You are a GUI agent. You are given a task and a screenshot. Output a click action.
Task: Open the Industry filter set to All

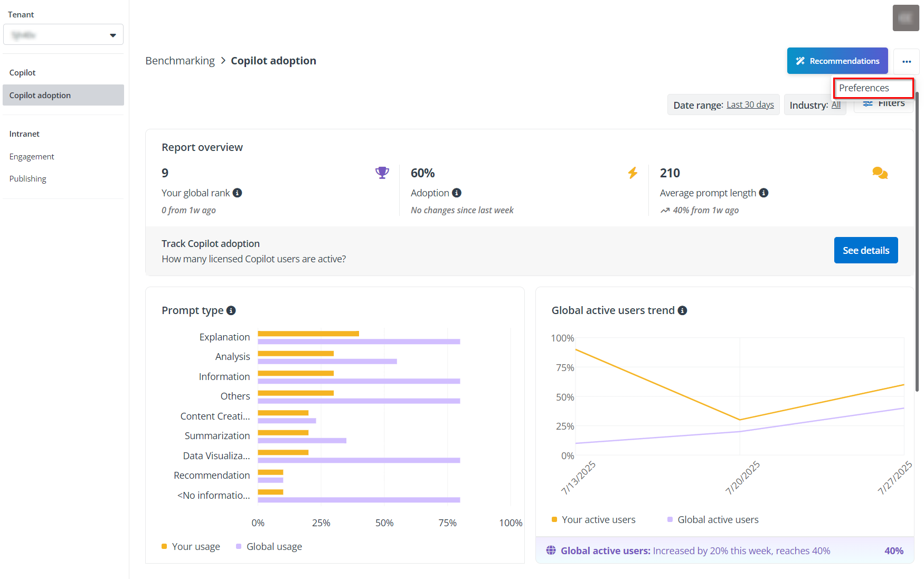836,105
